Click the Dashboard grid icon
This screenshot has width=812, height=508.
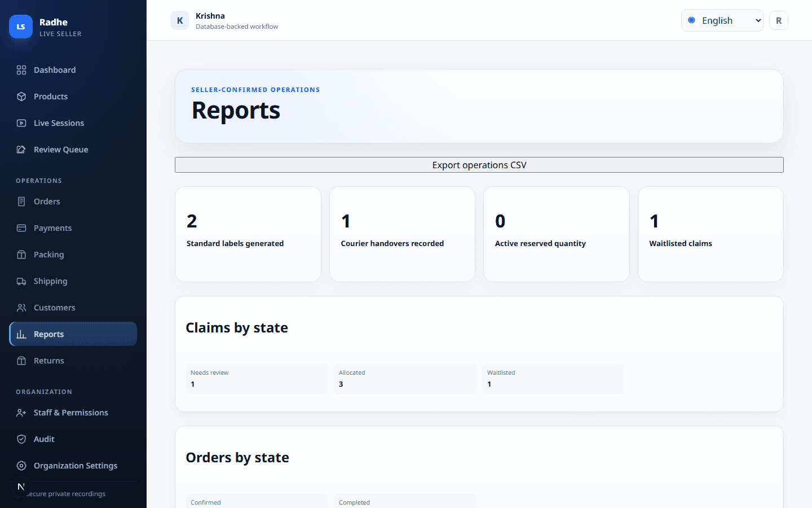pos(21,70)
